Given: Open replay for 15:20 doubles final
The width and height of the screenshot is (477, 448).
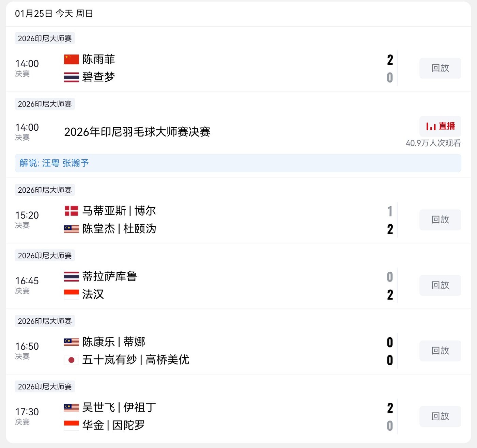Looking at the screenshot, I should pyautogui.click(x=440, y=220).
